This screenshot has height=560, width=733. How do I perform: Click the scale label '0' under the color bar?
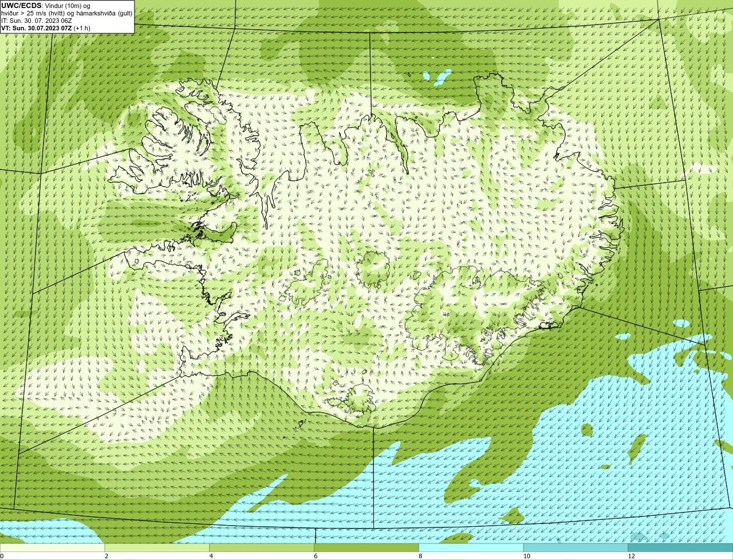[x=2, y=556]
